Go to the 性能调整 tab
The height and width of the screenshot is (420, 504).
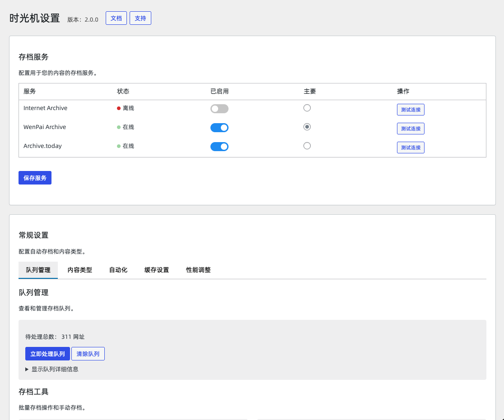pyautogui.click(x=198, y=270)
